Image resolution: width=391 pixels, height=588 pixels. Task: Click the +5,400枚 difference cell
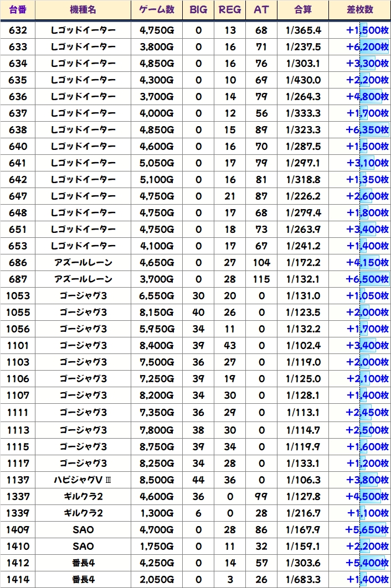360,563
